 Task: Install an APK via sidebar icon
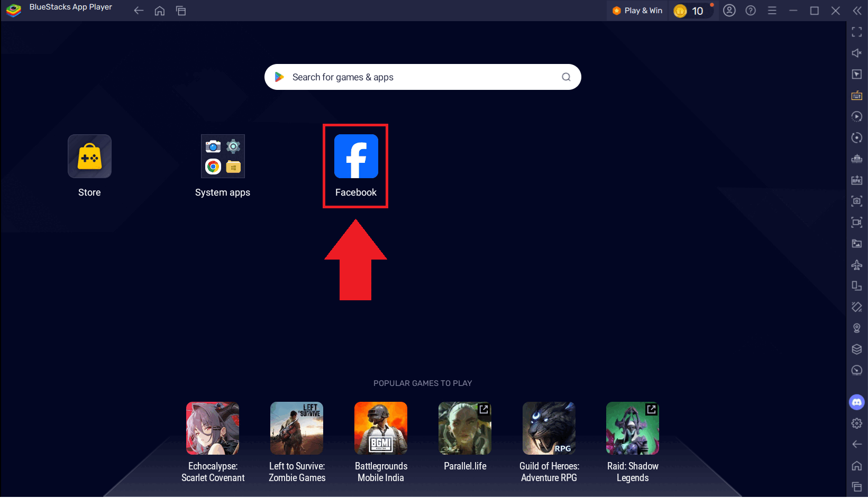coord(857,180)
